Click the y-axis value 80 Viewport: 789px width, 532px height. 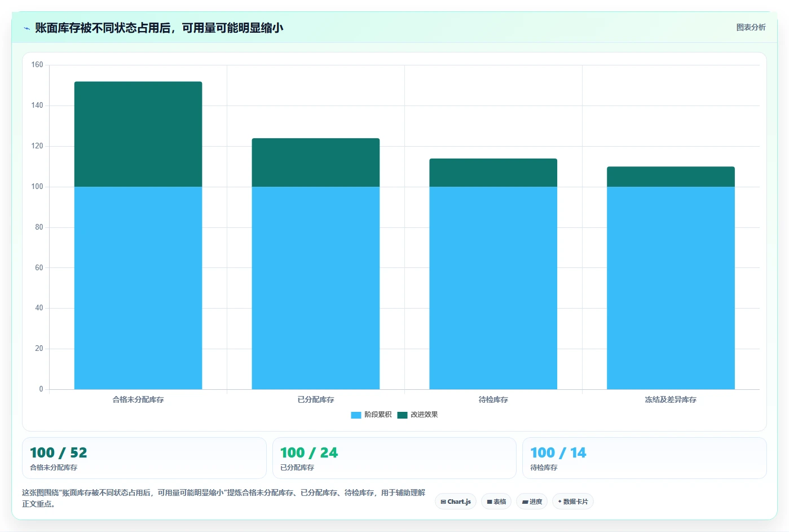(x=39, y=227)
